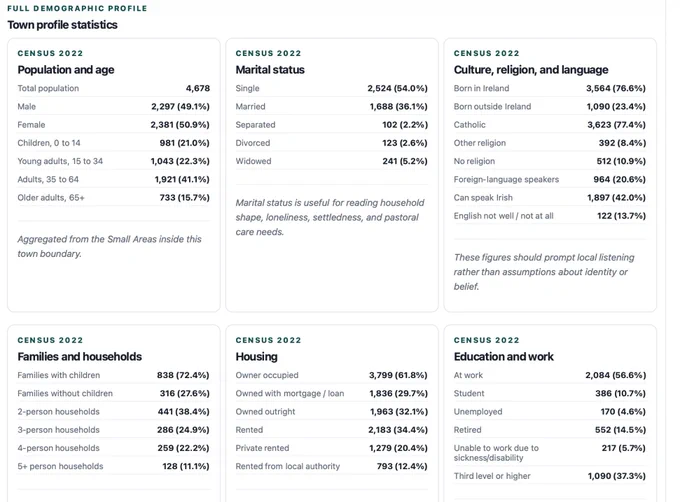Click the Culture, religion, and language heading
Image resolution: width=680 pixels, height=502 pixels.
[531, 70]
